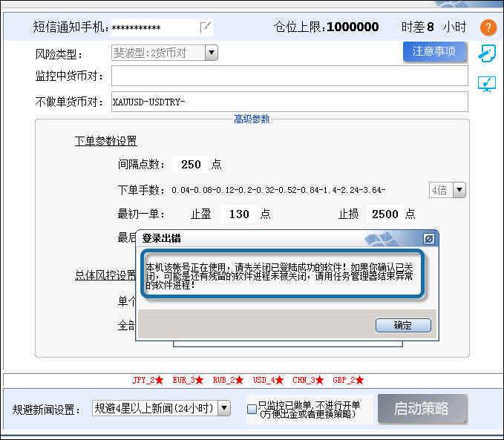Click the 监控中货币对 input field

[x=289, y=76]
